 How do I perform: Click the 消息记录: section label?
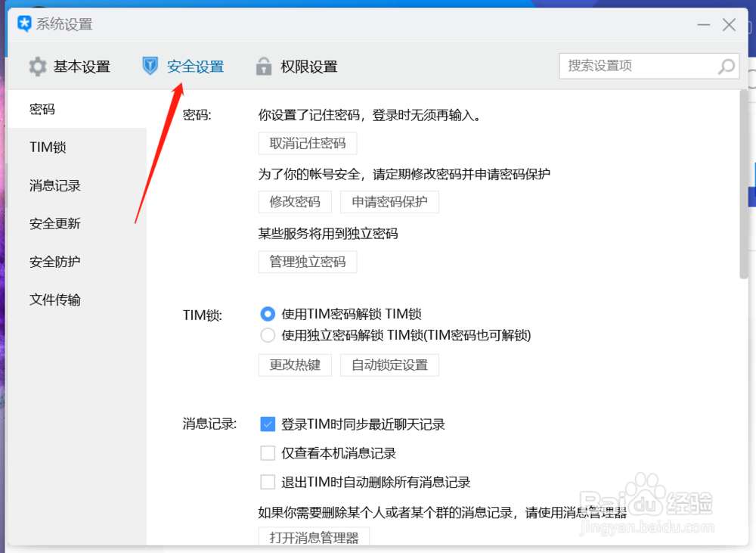pos(209,424)
